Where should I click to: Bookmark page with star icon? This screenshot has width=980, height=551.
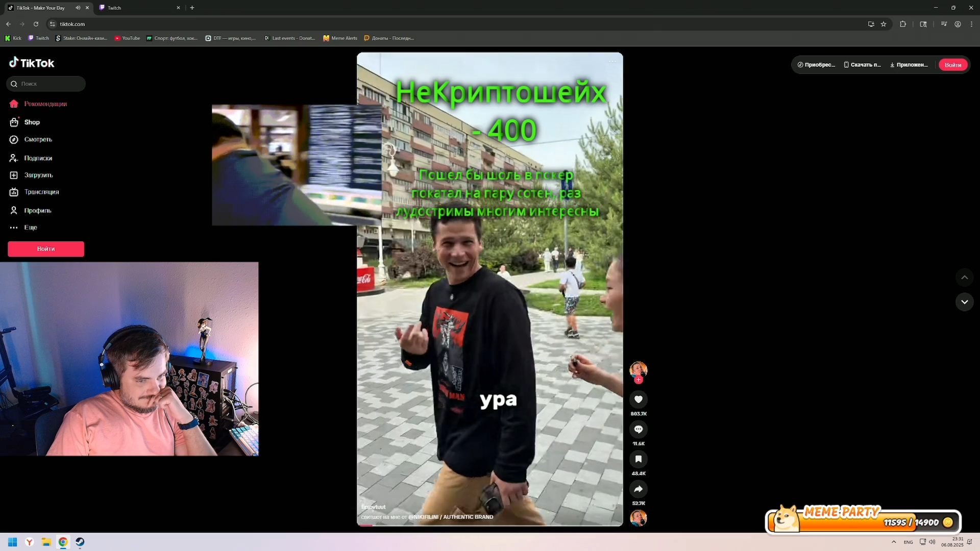884,24
